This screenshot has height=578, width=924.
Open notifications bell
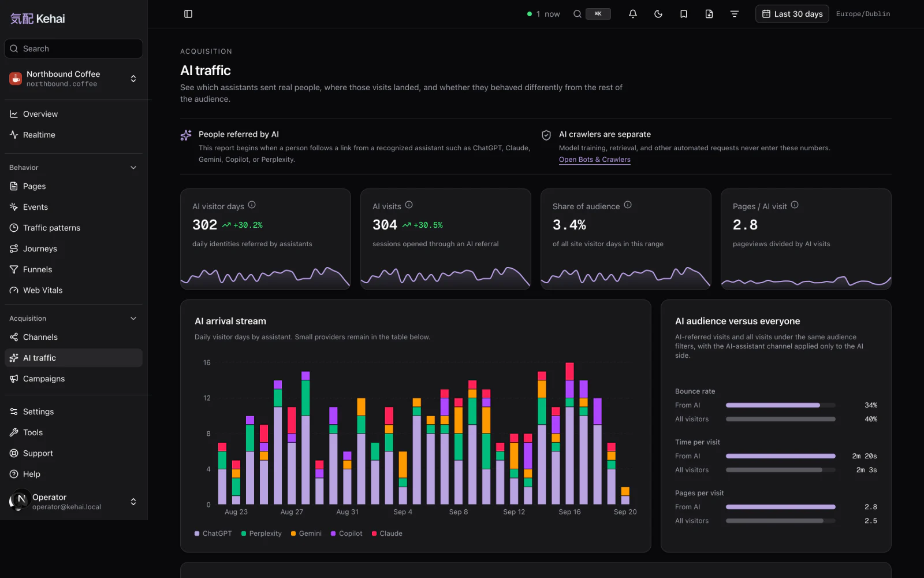[633, 14]
